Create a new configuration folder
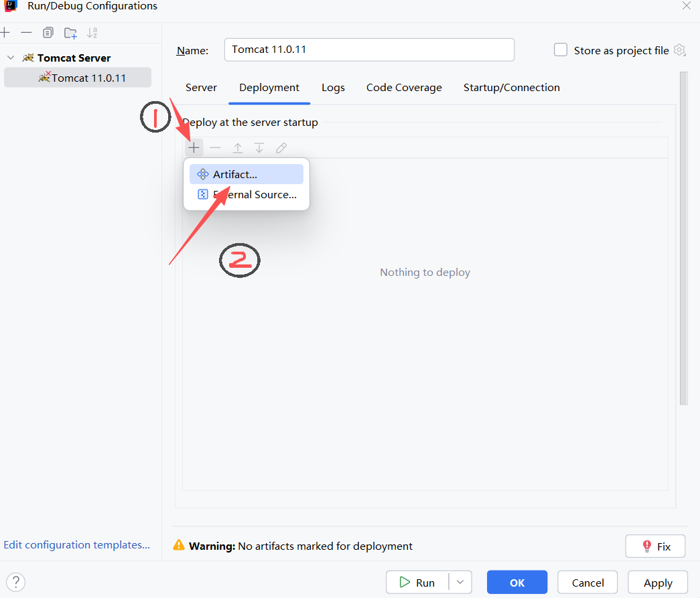Image resolution: width=700 pixels, height=598 pixels. [x=70, y=33]
